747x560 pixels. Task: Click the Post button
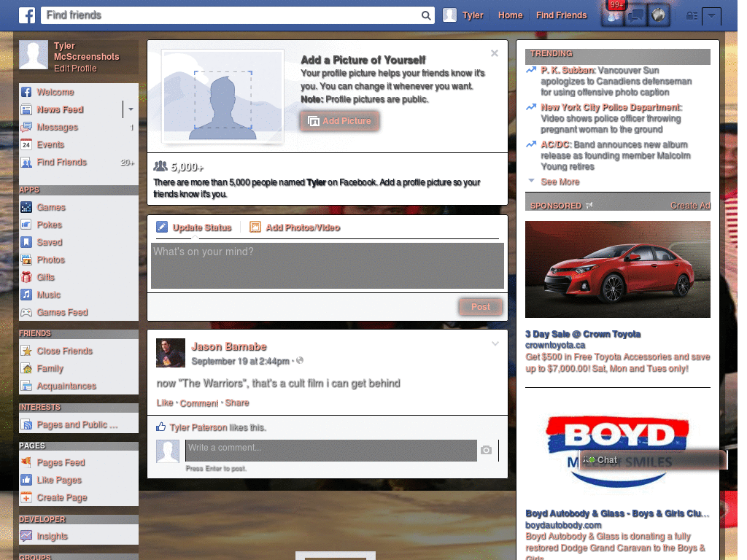[481, 307]
